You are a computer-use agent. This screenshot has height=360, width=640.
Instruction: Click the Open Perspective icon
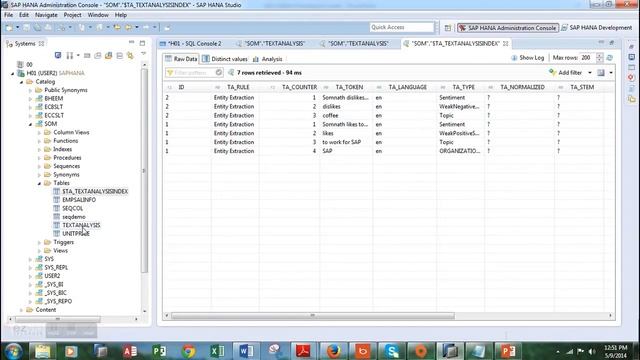pos(448,28)
